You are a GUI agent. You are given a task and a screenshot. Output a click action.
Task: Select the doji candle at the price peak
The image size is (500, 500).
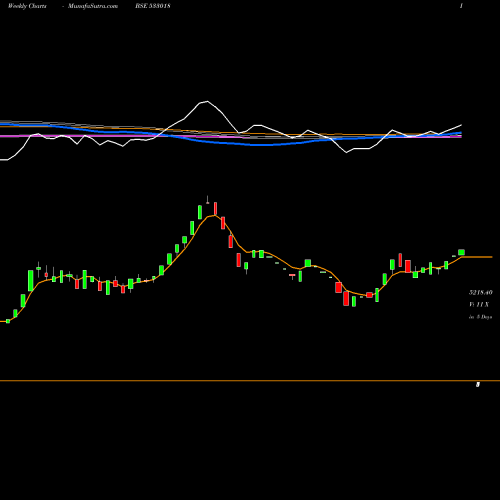[x=207, y=200]
